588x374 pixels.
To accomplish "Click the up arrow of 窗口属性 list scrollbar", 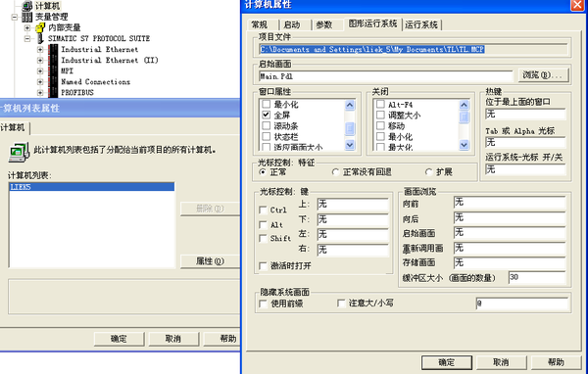I will coord(350,105).
